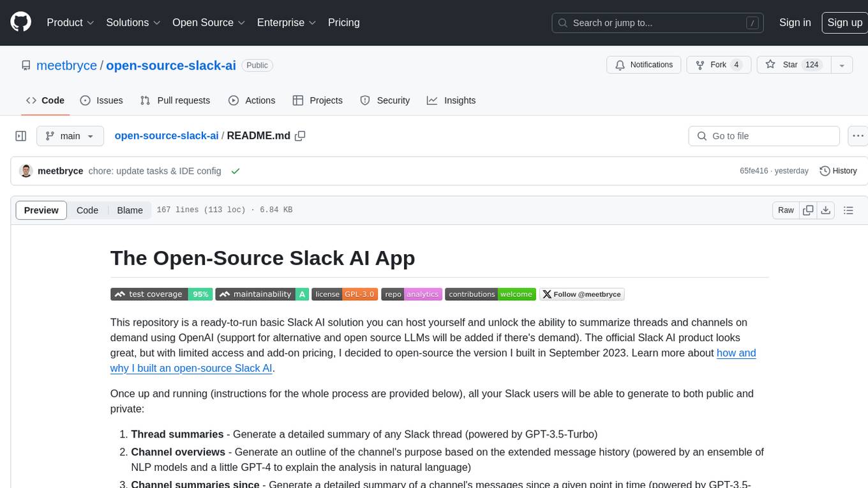Click the Thread summaries list item text
The width and height of the screenshot is (868, 488).
(x=364, y=434)
